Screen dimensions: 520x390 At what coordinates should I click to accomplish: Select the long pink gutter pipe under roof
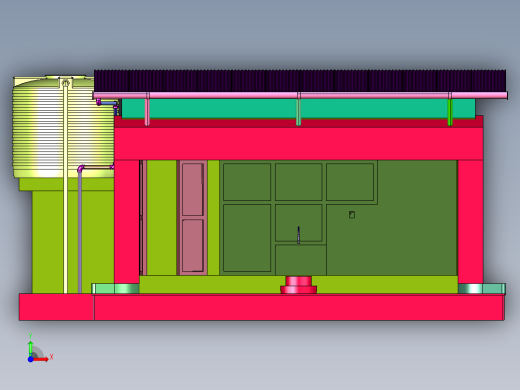300,96
